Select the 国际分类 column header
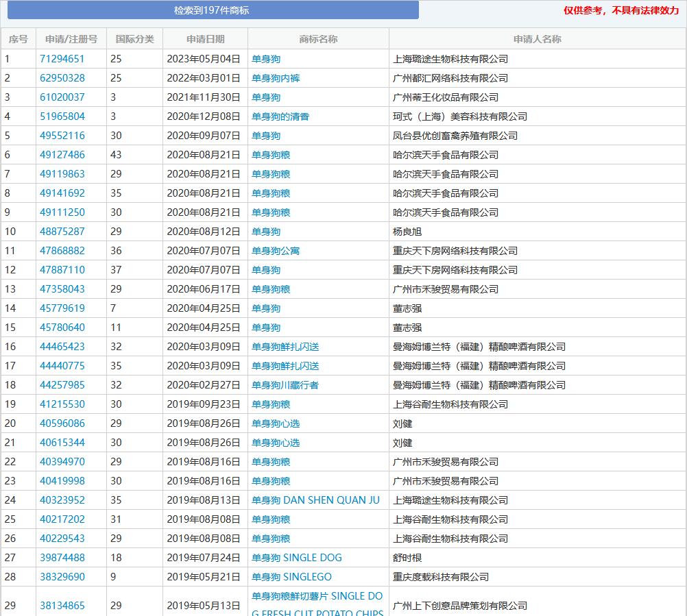 [134, 39]
